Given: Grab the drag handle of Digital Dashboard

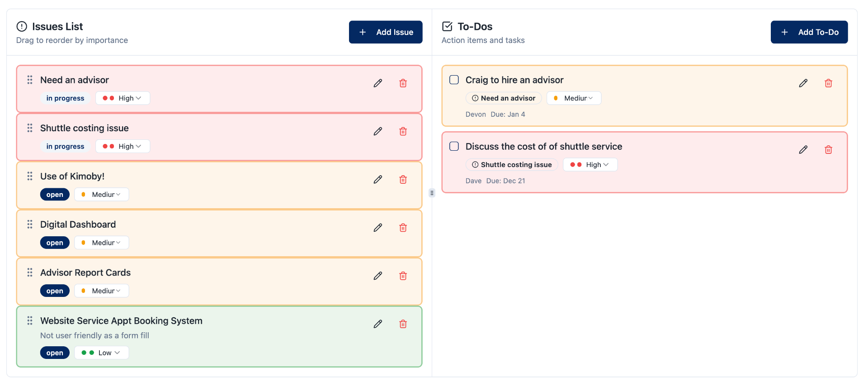Looking at the screenshot, I should (30, 225).
